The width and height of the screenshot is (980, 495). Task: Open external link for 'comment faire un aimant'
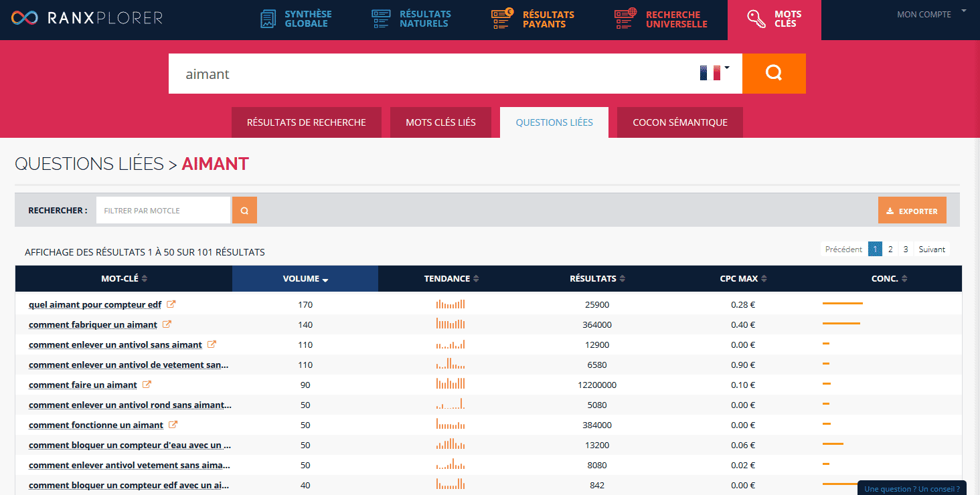[x=147, y=385]
